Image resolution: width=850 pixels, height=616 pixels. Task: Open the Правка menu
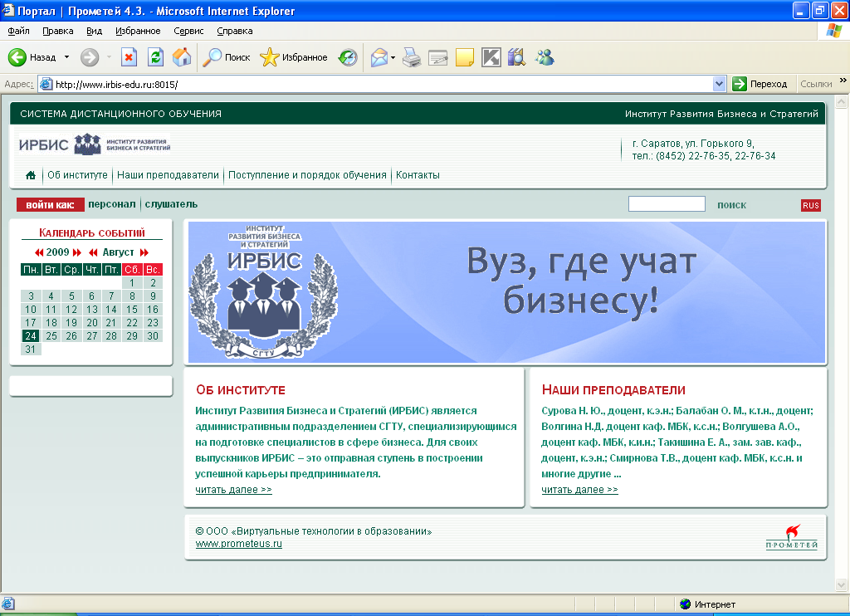coord(58,31)
